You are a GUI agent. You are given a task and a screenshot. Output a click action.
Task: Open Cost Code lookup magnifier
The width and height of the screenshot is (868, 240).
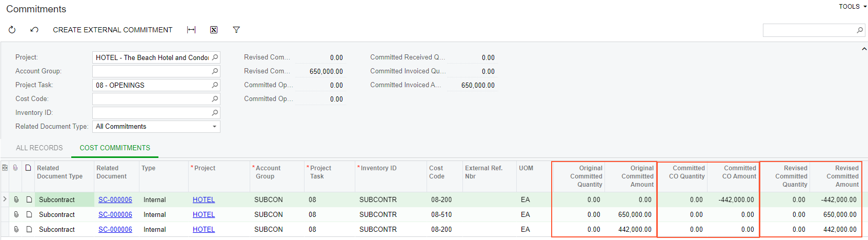[x=215, y=99]
